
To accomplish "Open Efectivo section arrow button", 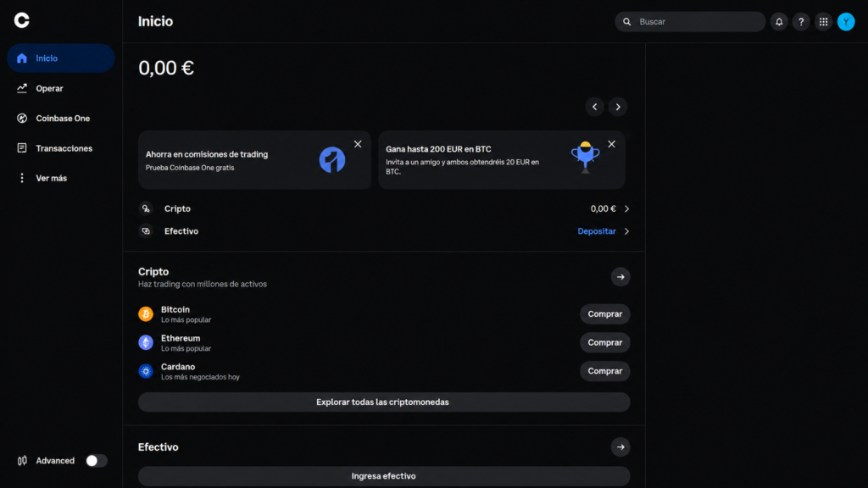I will click(620, 447).
